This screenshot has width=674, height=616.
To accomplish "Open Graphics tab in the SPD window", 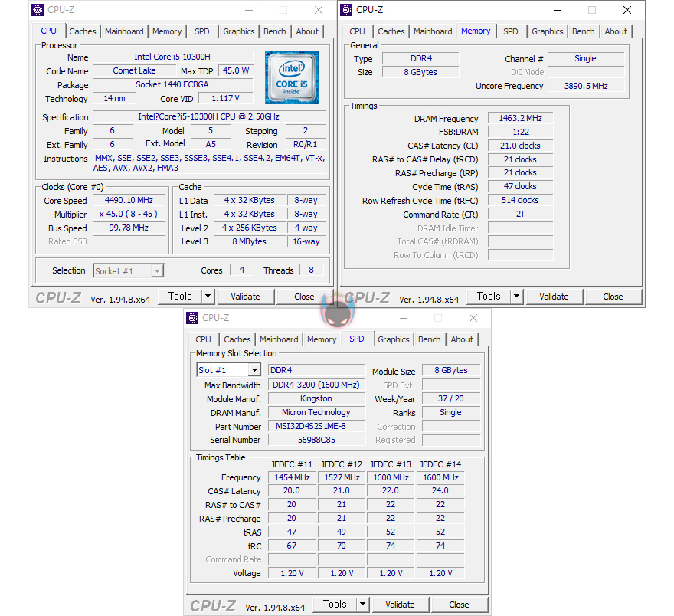I will [x=394, y=339].
